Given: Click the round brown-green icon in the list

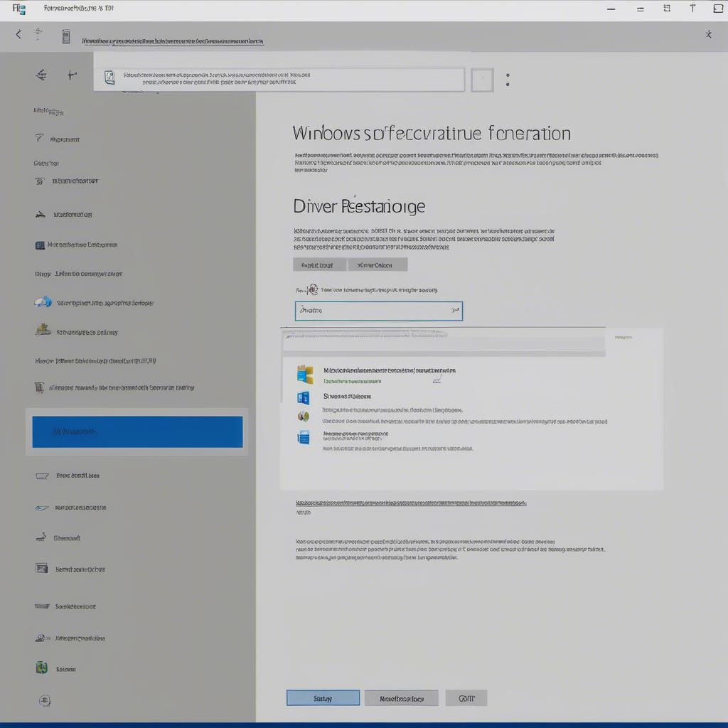Looking at the screenshot, I should [x=303, y=416].
